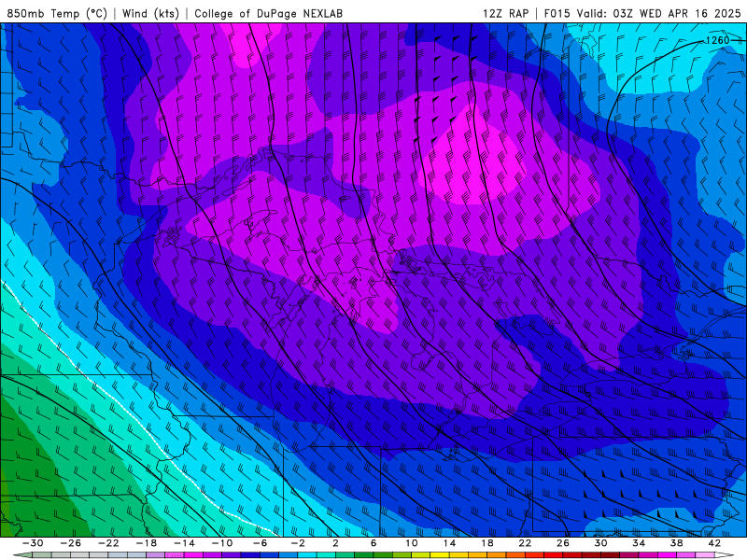Select the "Wind (kts)" header label

tap(150, 13)
